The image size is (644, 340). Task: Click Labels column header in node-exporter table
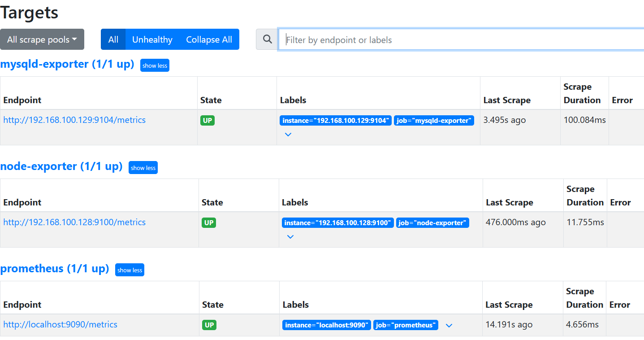(295, 202)
